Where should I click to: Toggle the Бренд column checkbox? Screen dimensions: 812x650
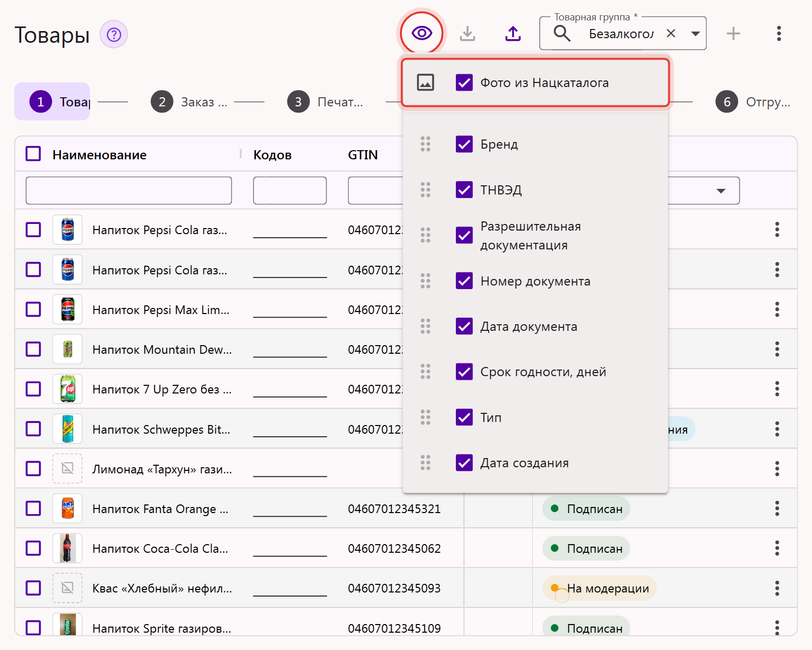tap(464, 144)
